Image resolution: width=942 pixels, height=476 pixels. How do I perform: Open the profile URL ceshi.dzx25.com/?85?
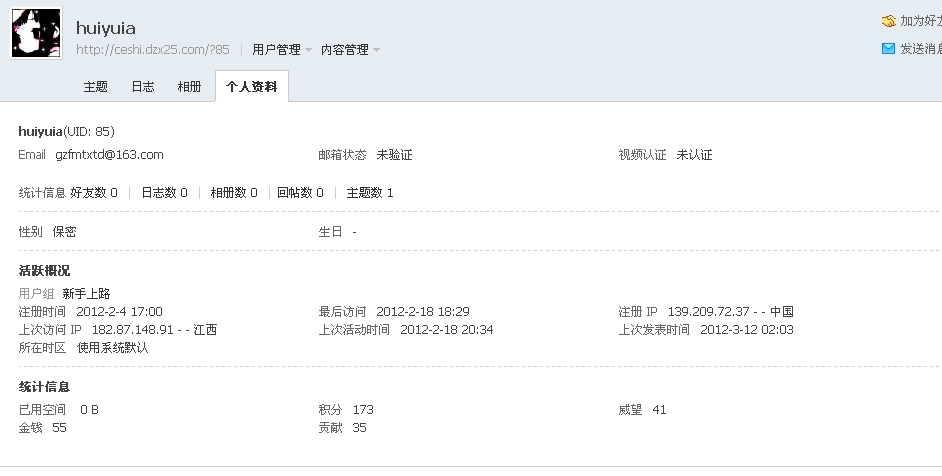coord(153,49)
